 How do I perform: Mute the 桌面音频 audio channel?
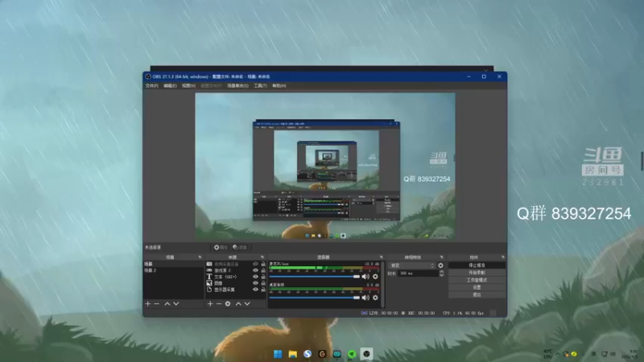pyautogui.click(x=365, y=298)
